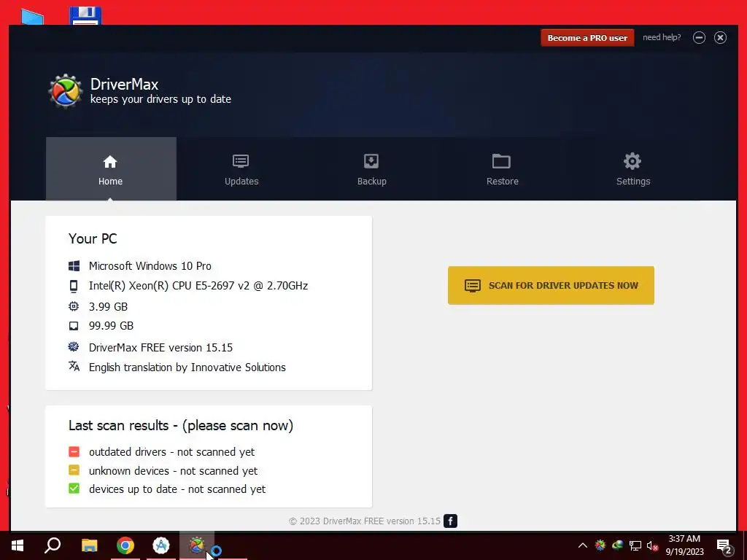747x560 pixels.
Task: Click text 'DriverMax FREE version 15.15' in Your PC
Action: click(160, 347)
